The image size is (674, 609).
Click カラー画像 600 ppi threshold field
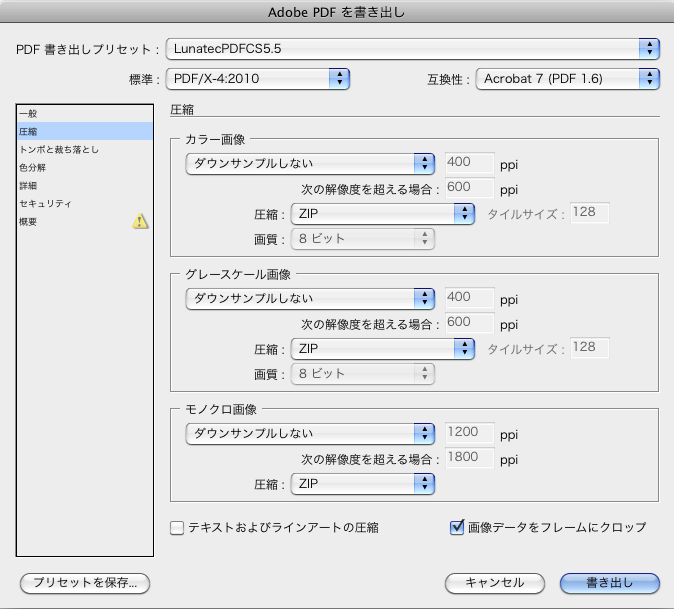tap(469, 187)
